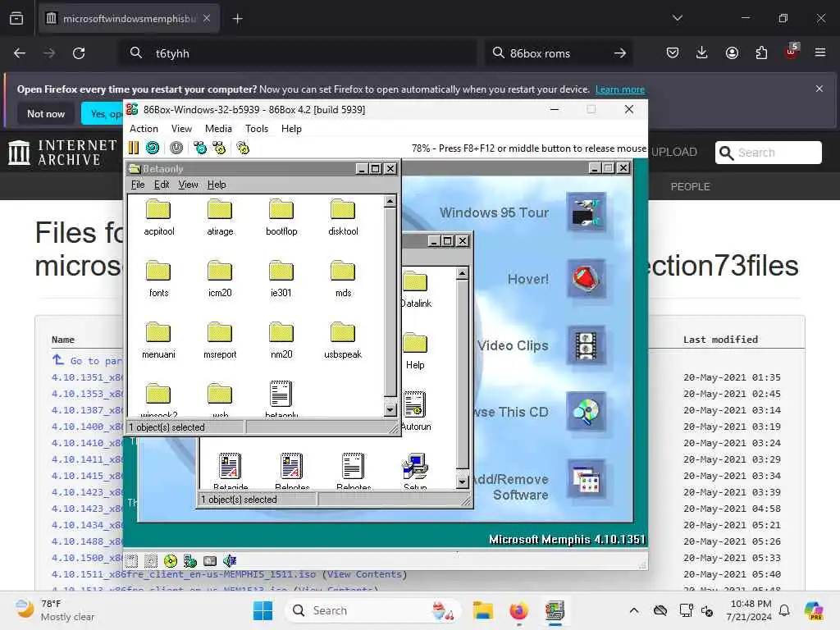
Task: Open Firefox downloads panel
Action: pos(702,52)
